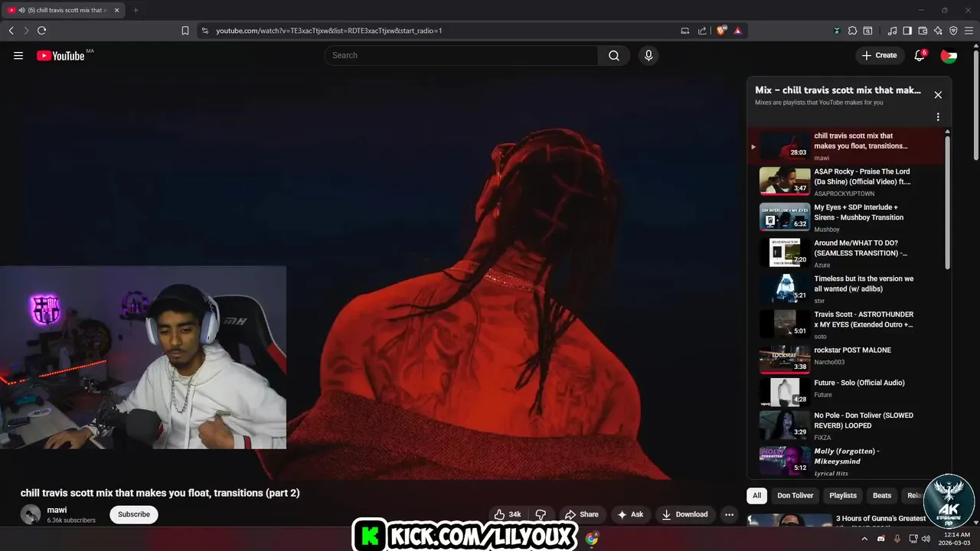Open the Leo AI sparkle icon
Screen dimensions: 980x551
pos(938,31)
